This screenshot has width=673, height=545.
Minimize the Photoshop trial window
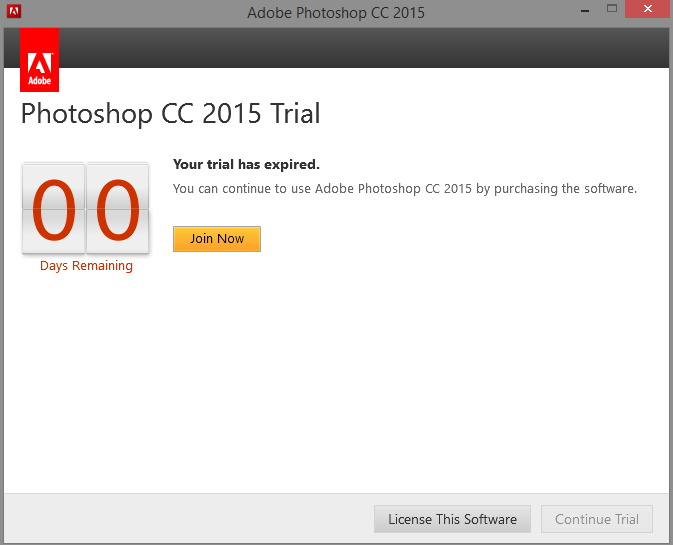(585, 9)
